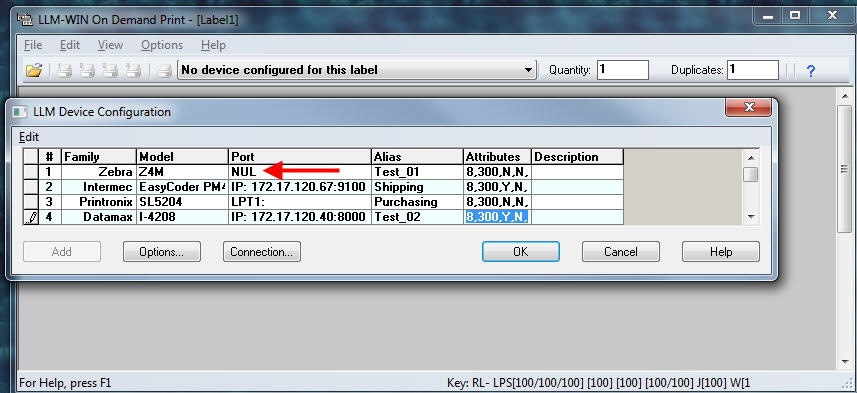
Task: Click the Duplicates input field
Action: (753, 70)
